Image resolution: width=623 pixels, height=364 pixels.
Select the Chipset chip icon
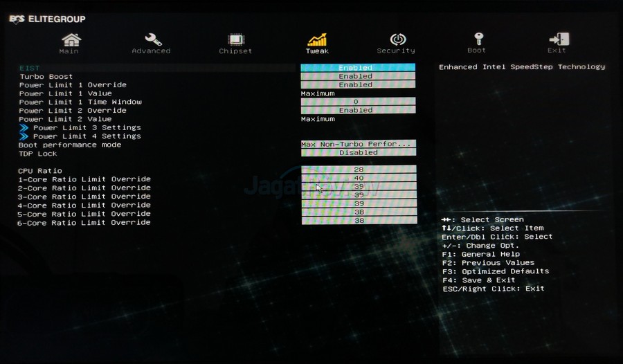(x=235, y=39)
